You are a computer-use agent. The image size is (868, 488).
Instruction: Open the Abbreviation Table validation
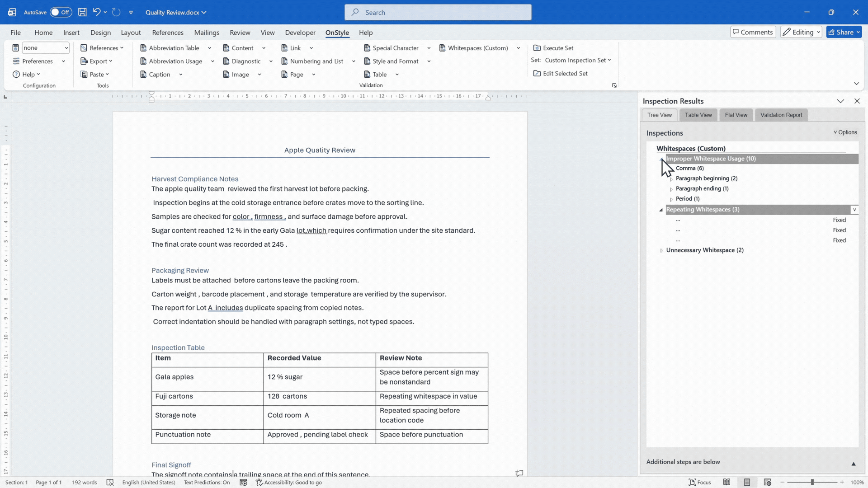pos(174,48)
